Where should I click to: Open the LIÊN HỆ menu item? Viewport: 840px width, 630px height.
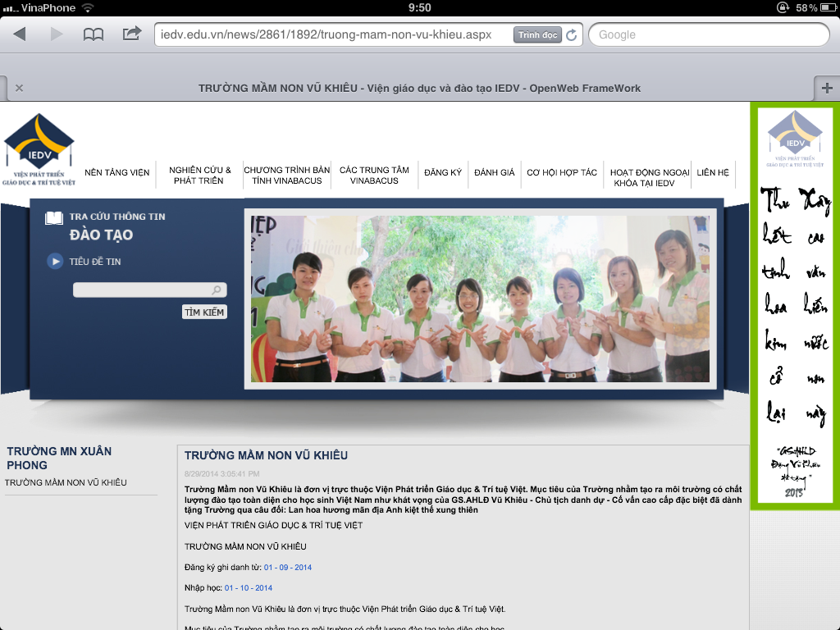click(x=713, y=172)
